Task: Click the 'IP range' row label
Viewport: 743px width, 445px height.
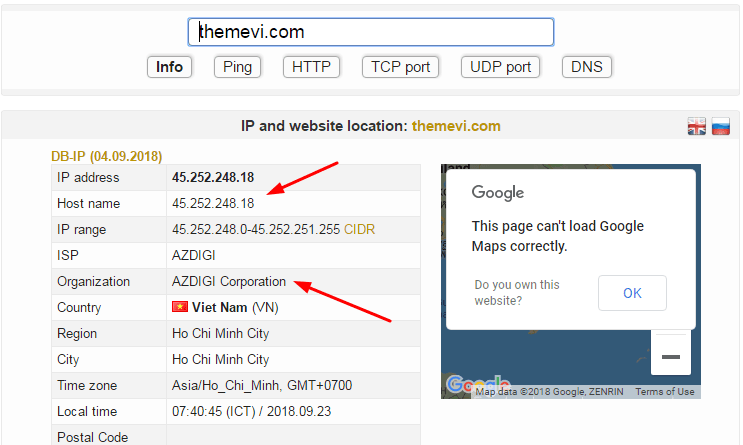Action: pyautogui.click(x=82, y=229)
